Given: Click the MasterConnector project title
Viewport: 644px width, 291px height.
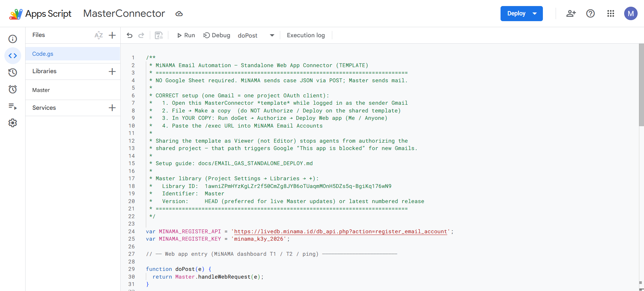Looking at the screenshot, I should click(x=124, y=13).
